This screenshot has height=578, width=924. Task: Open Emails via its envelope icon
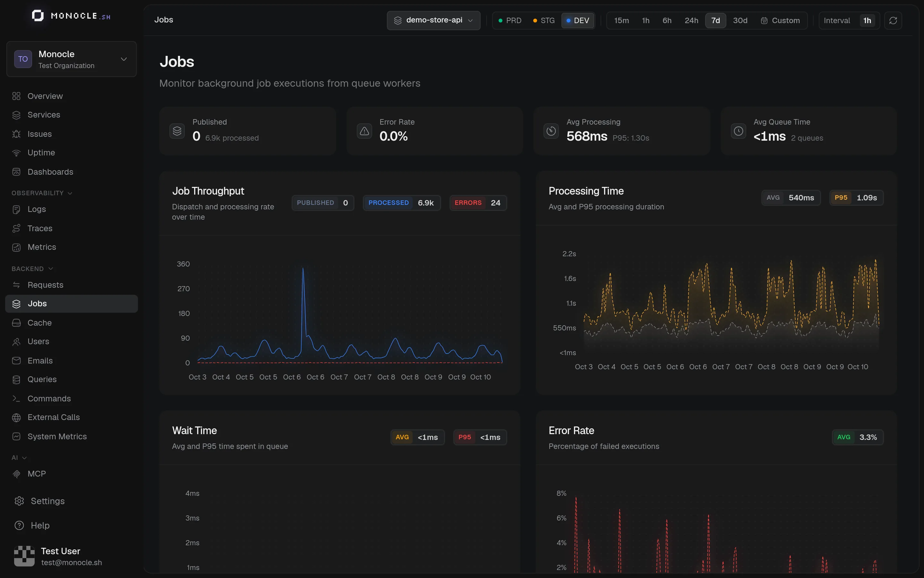[16, 361]
